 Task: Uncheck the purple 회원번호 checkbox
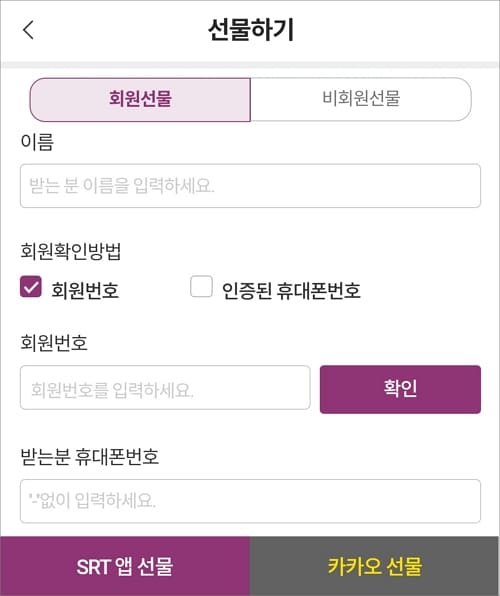[31, 287]
